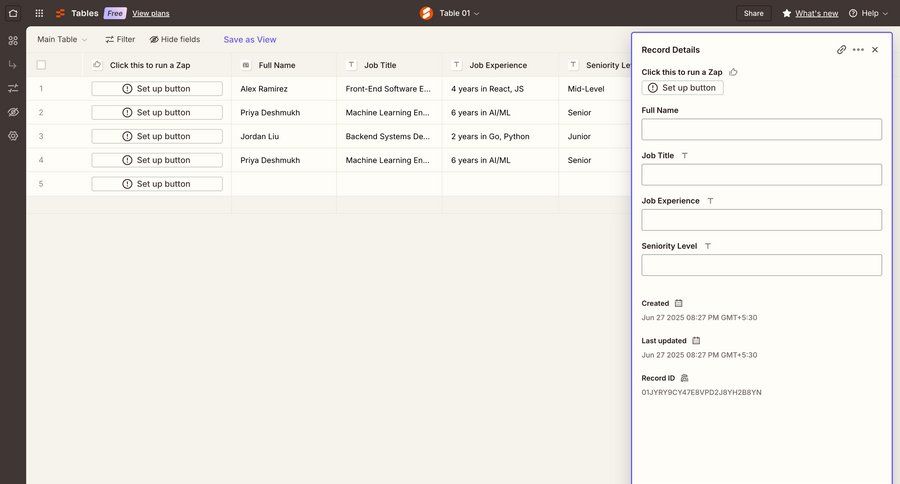Screen dimensions: 900x484
Task: Select the Mid-Level seniority cell
Action: (595, 88)
